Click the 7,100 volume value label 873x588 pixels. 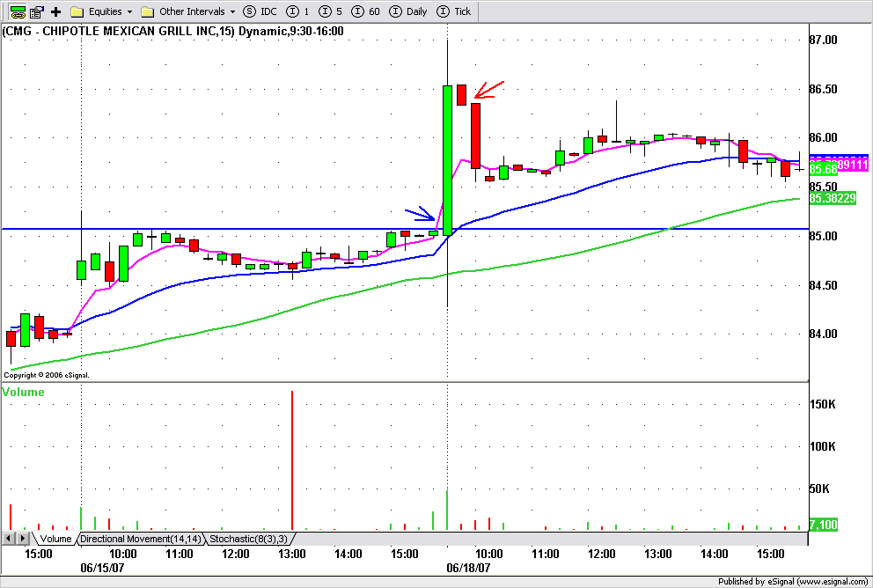point(823,525)
